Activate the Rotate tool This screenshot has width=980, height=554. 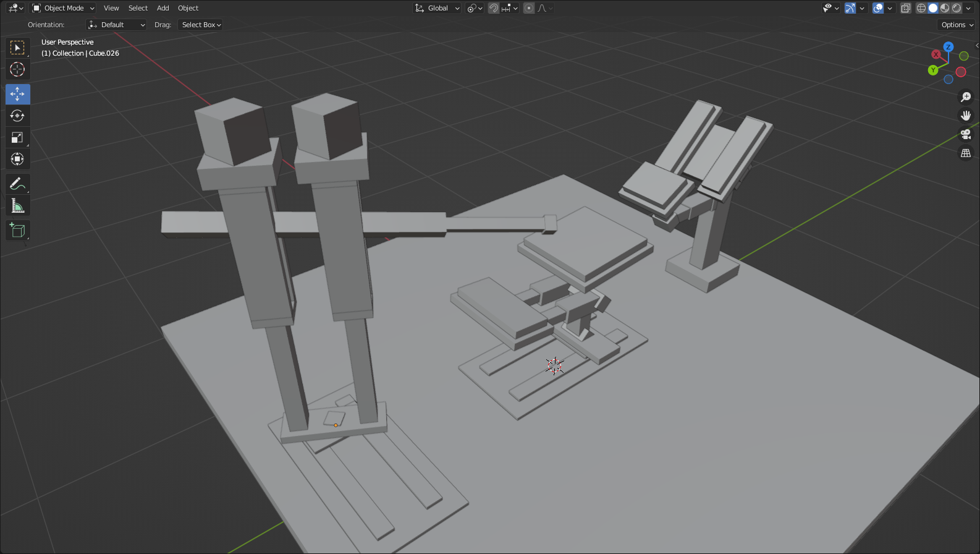click(x=17, y=116)
